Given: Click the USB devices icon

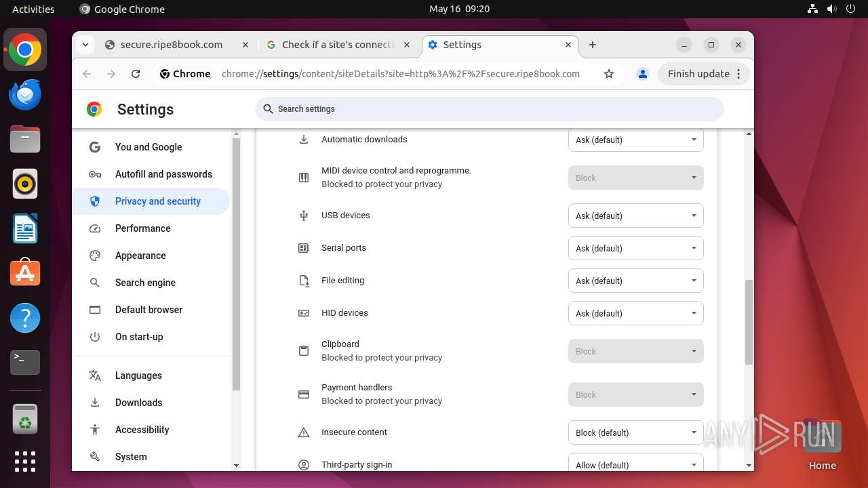Looking at the screenshot, I should [304, 216].
